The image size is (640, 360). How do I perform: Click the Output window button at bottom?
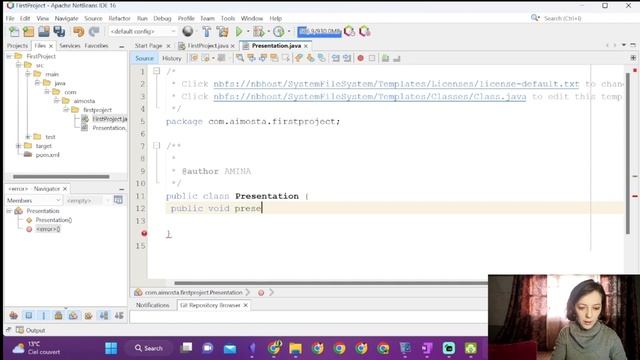(x=31, y=330)
